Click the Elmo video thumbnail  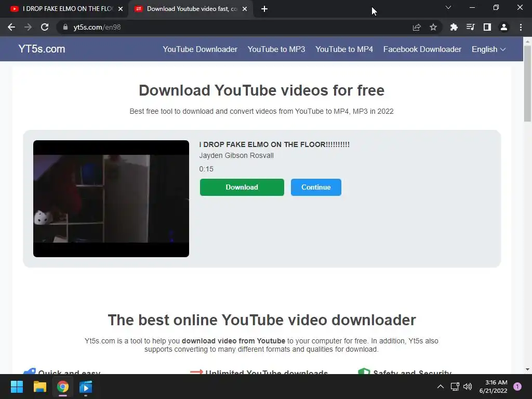[x=111, y=198]
